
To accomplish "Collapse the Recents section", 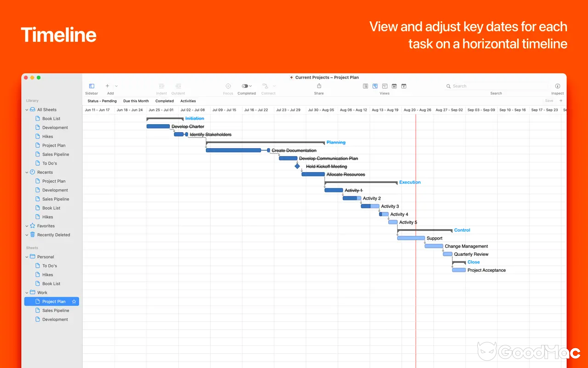I will (x=27, y=172).
